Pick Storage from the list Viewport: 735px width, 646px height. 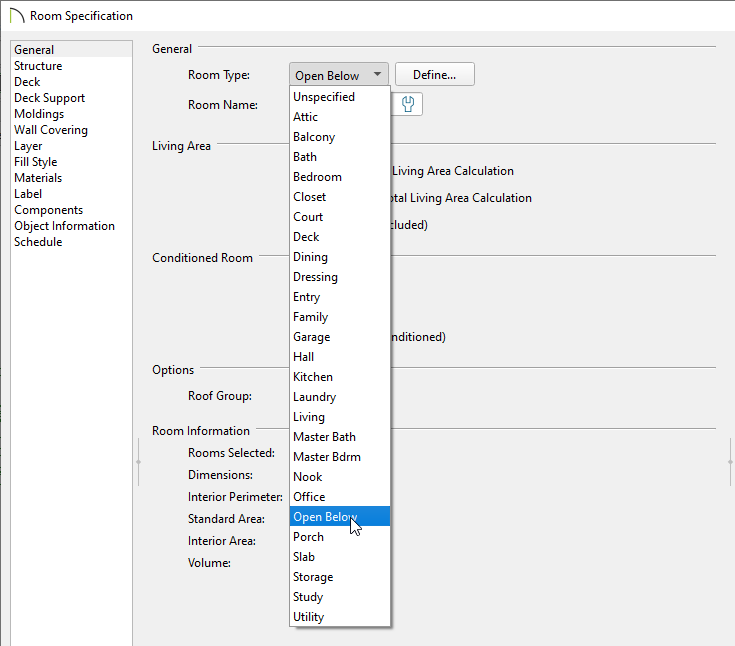340,577
